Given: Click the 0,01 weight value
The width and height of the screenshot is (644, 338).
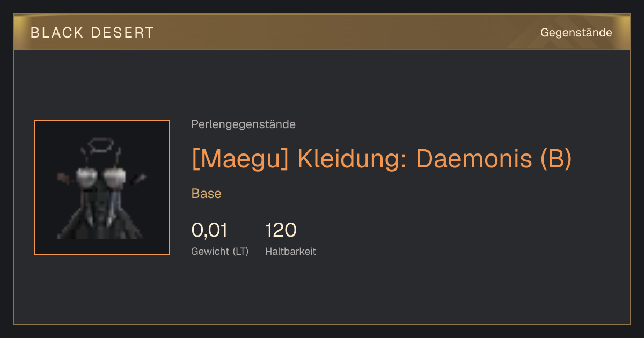Looking at the screenshot, I should coord(209,230).
